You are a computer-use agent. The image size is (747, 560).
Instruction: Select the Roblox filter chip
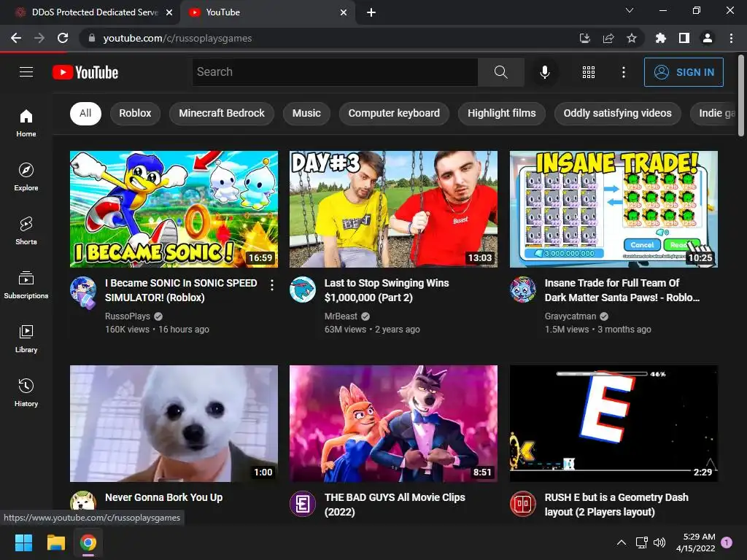(x=135, y=113)
